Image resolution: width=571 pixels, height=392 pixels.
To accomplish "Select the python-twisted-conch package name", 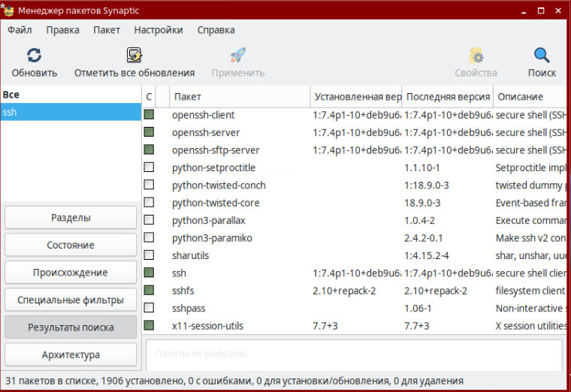I will [x=219, y=185].
